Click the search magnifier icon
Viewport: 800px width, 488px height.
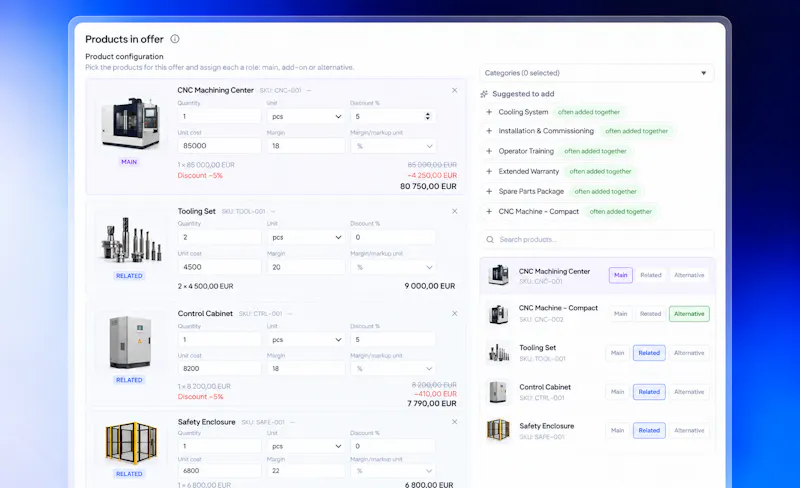(490, 239)
